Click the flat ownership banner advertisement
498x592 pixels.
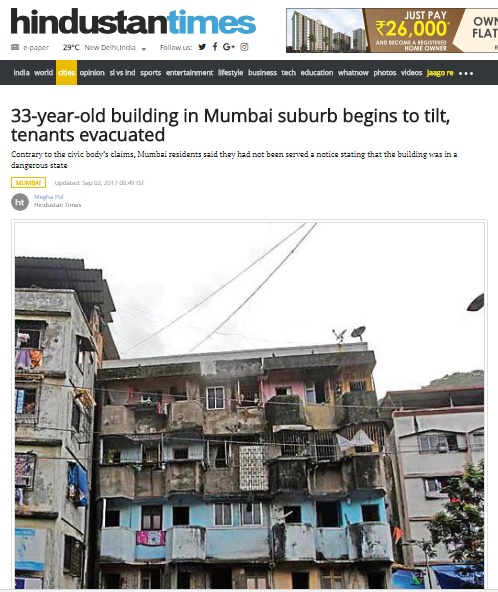[x=392, y=30]
